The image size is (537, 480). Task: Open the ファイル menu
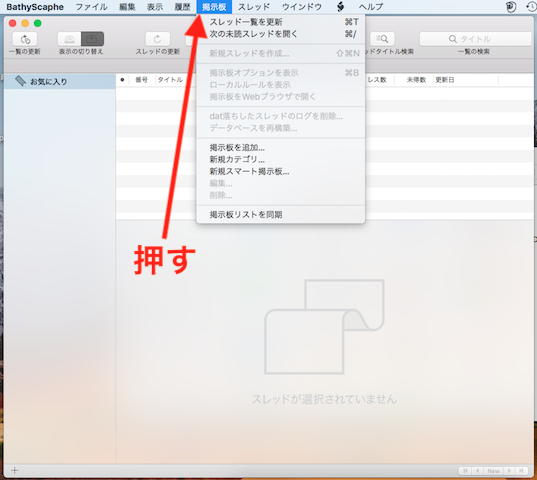91,7
